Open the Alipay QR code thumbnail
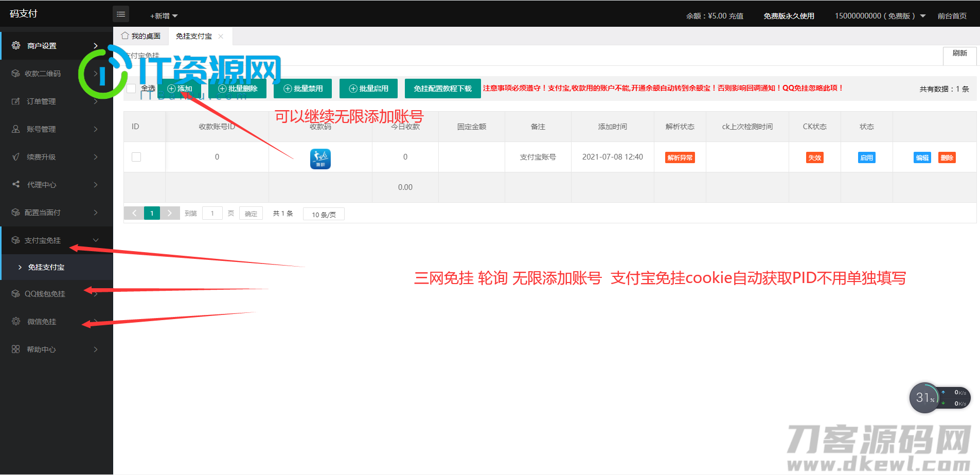The image size is (980, 475). [320, 159]
